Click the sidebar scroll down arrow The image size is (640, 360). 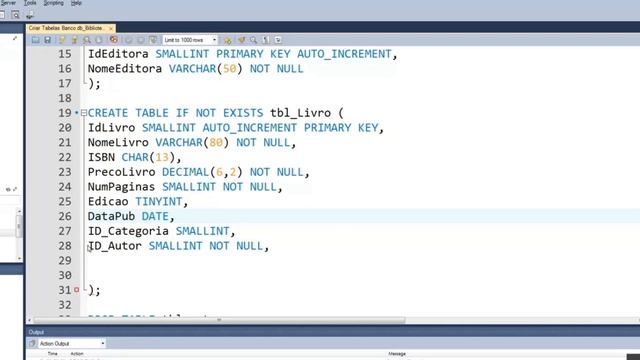point(19,258)
